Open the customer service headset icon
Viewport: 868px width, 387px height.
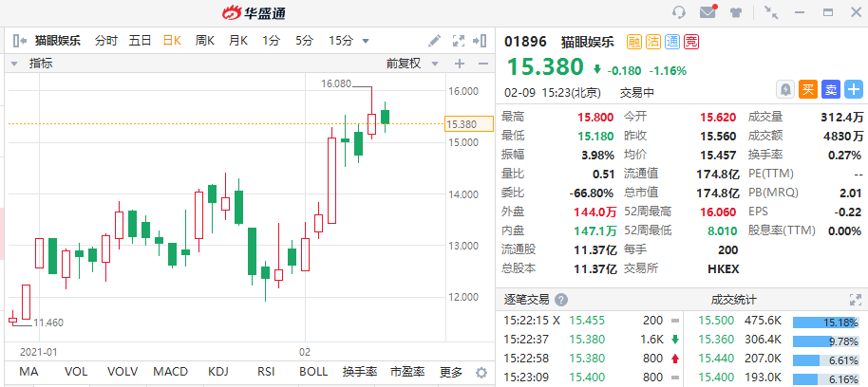click(x=679, y=12)
